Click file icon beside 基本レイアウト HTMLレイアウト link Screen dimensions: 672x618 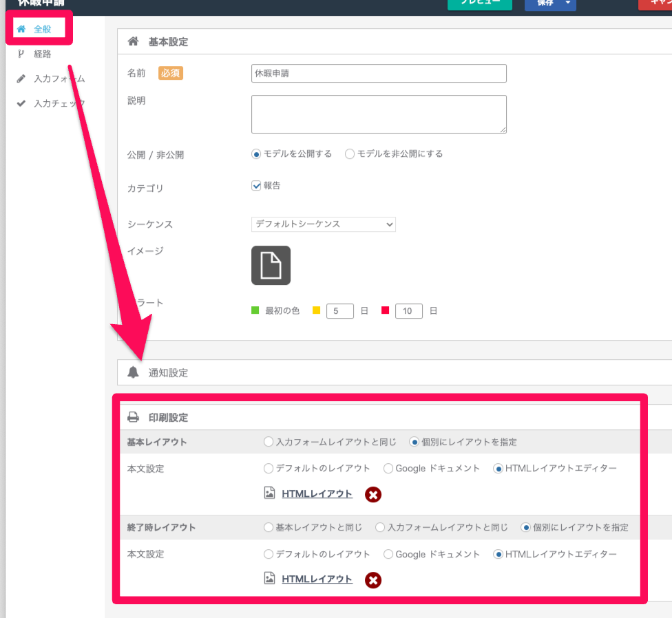pos(270,493)
